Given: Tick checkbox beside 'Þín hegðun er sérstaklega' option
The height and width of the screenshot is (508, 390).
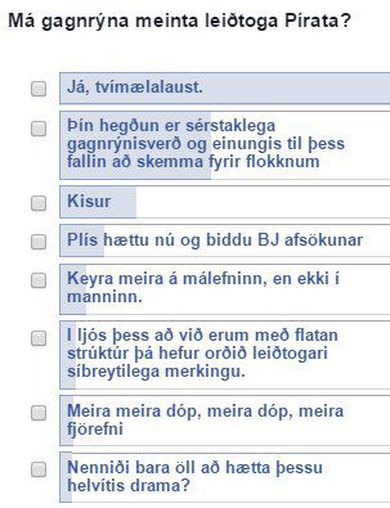Looking at the screenshot, I should [39, 128].
